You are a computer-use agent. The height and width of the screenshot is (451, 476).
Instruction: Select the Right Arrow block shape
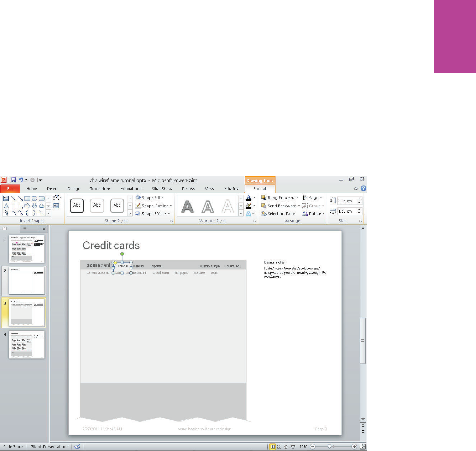[27, 206]
